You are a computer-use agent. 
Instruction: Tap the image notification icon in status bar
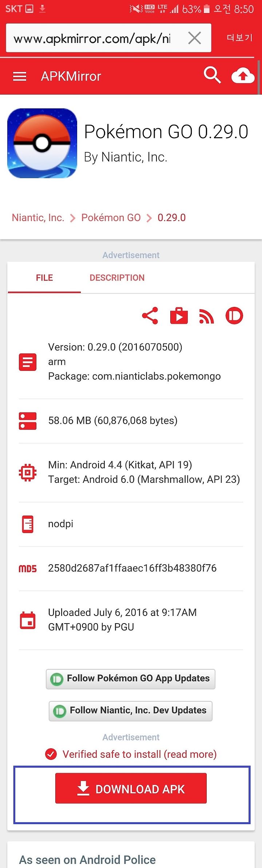click(x=29, y=9)
